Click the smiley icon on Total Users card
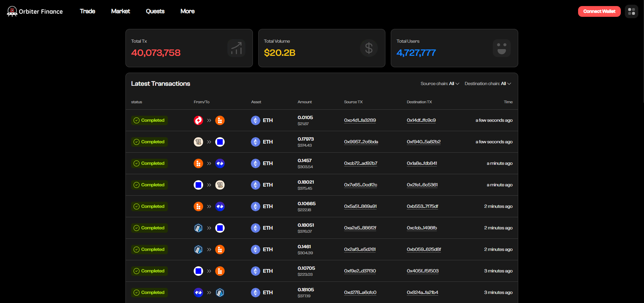This screenshot has height=303, width=644. click(x=501, y=48)
